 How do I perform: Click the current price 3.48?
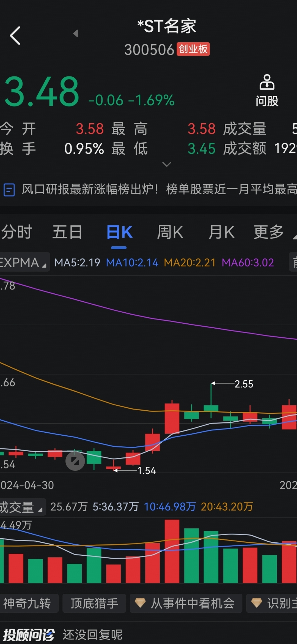(42, 92)
